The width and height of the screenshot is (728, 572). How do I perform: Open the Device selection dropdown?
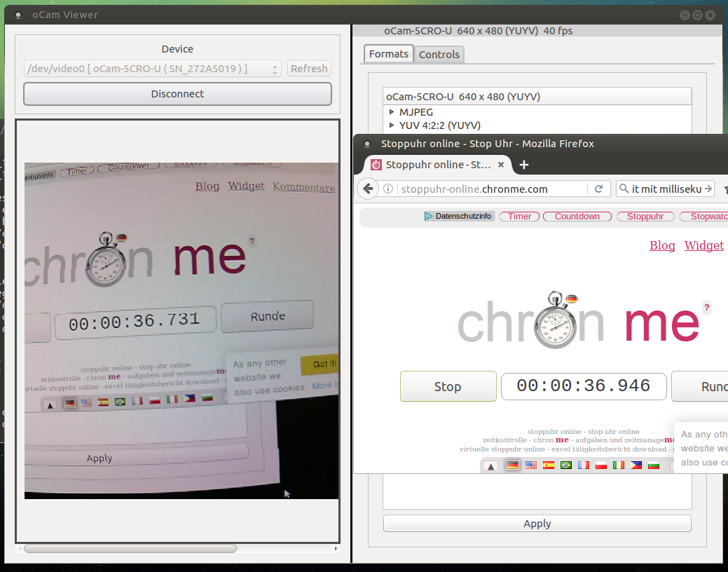coord(152,69)
